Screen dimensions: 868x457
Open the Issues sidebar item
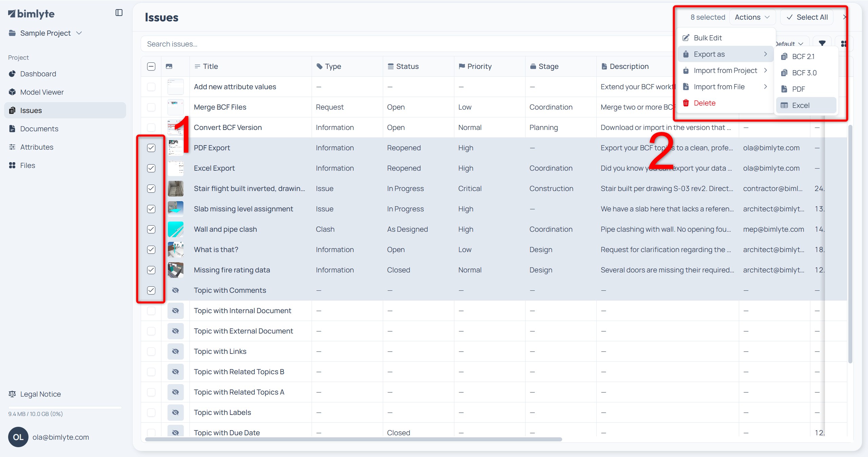point(65,110)
